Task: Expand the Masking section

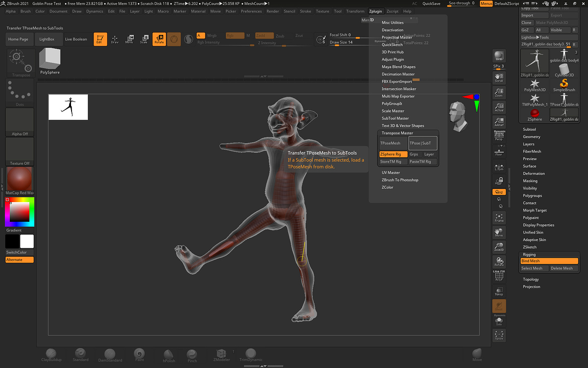Action: [530, 181]
